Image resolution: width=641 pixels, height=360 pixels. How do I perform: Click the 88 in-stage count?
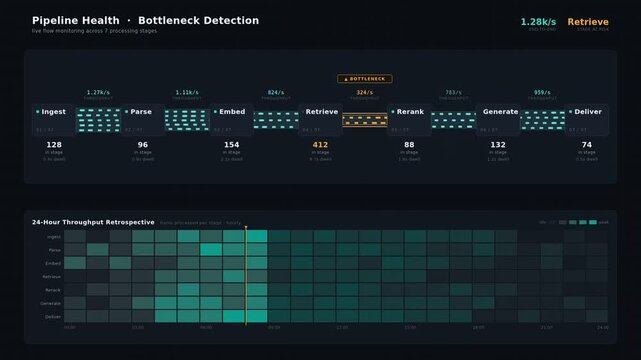click(x=409, y=145)
